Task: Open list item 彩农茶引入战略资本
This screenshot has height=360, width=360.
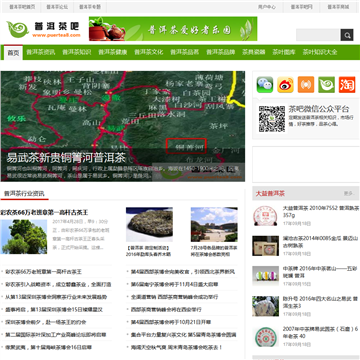Action: pyautogui.click(x=58, y=284)
